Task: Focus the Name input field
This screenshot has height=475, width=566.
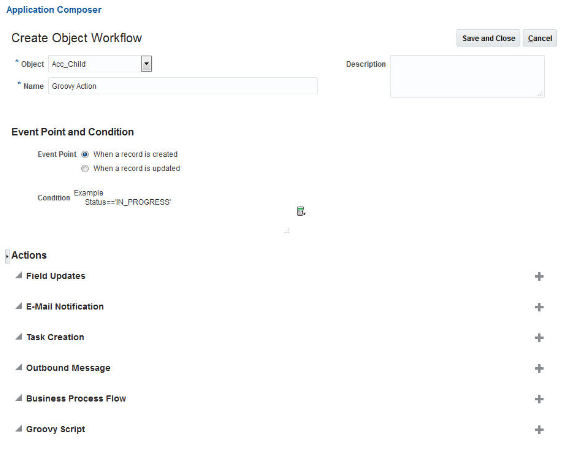Action: 183,86
